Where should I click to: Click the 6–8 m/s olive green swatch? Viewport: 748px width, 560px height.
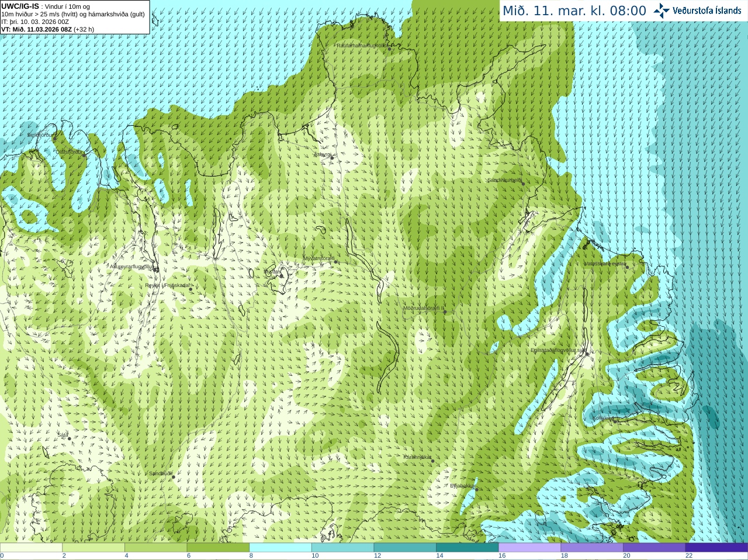click(x=218, y=548)
